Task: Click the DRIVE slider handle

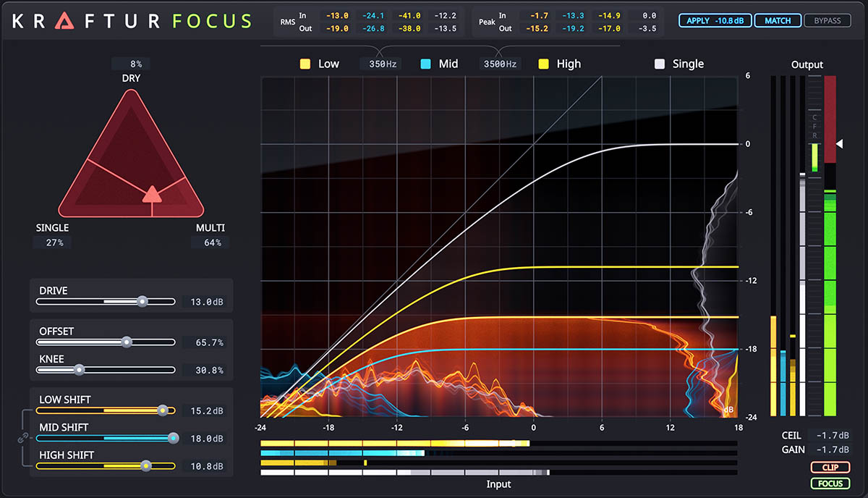Action: click(142, 301)
